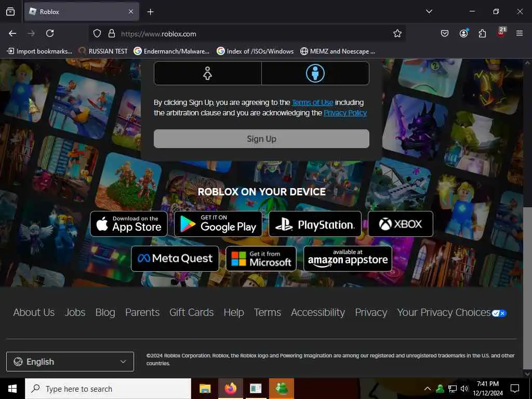
Task: Open the Download on the App Store badge
Action: coord(129,224)
